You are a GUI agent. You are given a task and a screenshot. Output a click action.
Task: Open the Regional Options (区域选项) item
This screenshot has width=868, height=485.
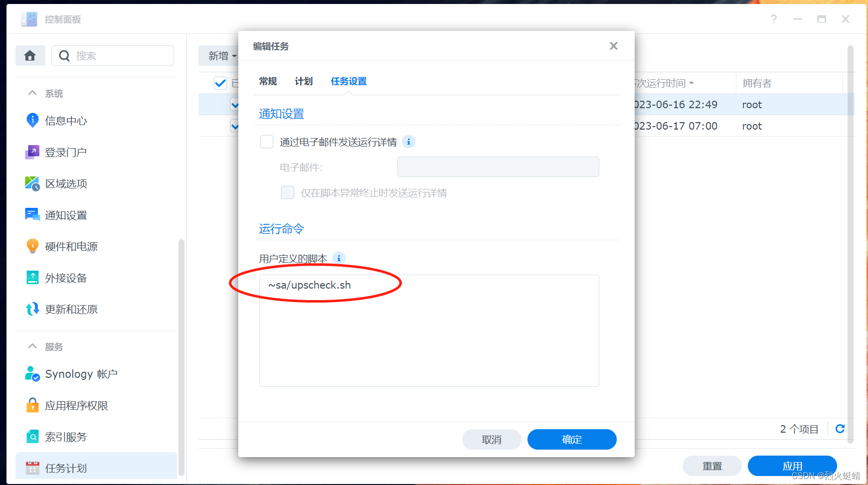coord(96,183)
